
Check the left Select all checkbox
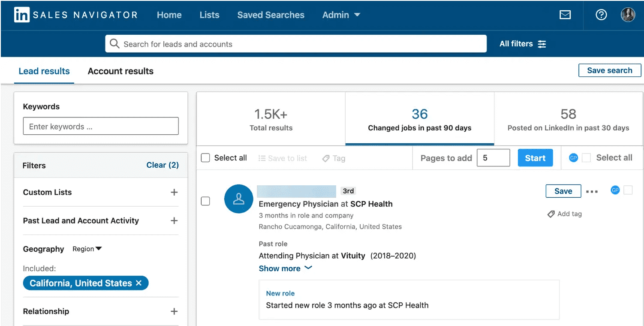pos(206,158)
